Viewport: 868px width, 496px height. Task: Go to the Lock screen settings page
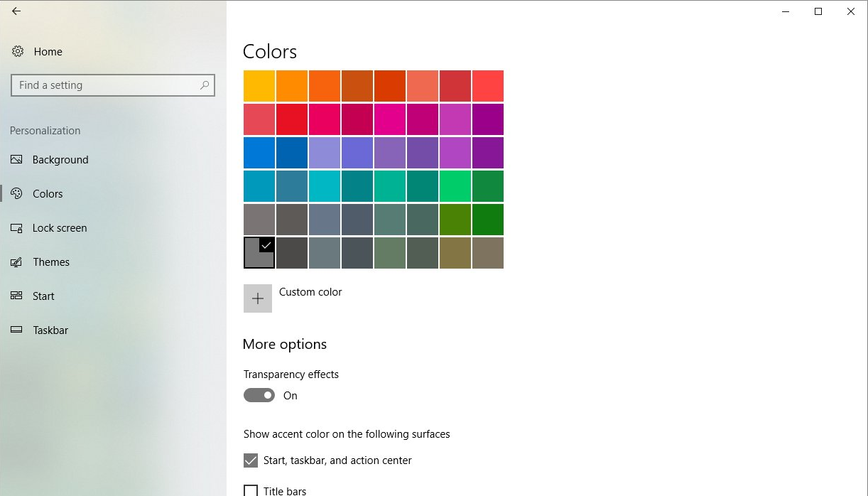(60, 228)
